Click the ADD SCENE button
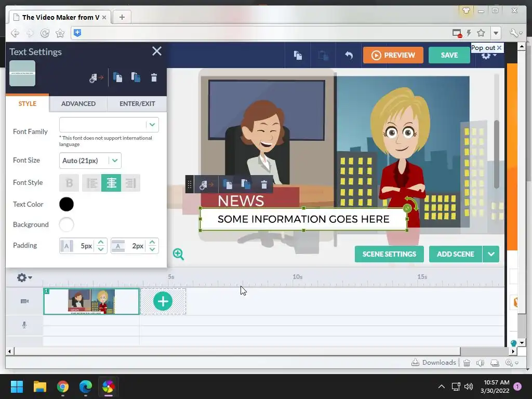This screenshot has height=399, width=532. click(x=455, y=254)
